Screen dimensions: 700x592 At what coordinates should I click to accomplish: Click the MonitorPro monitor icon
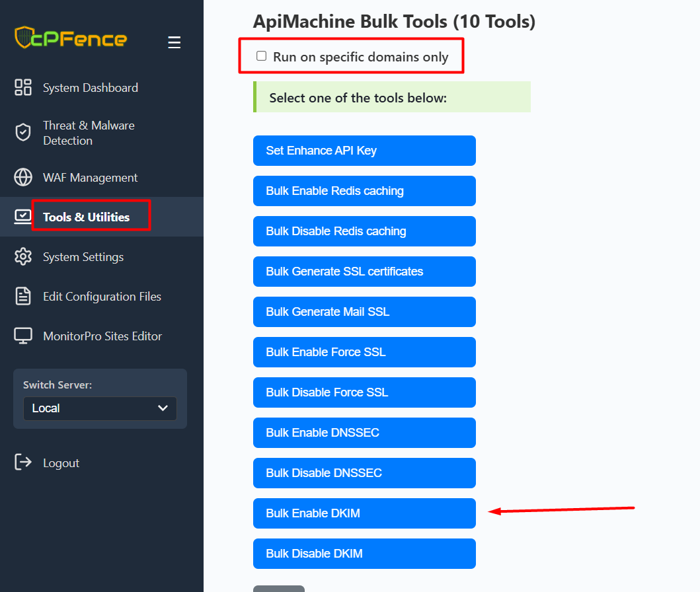pyautogui.click(x=23, y=336)
